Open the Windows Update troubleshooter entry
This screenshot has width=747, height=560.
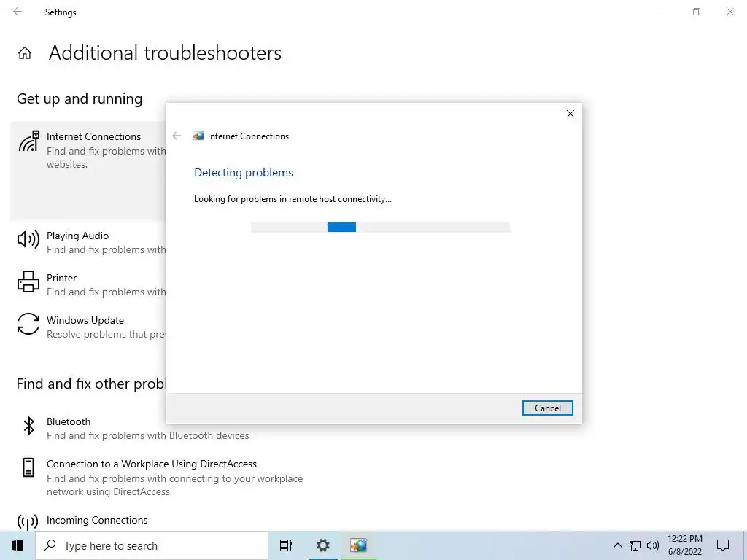click(x=88, y=327)
